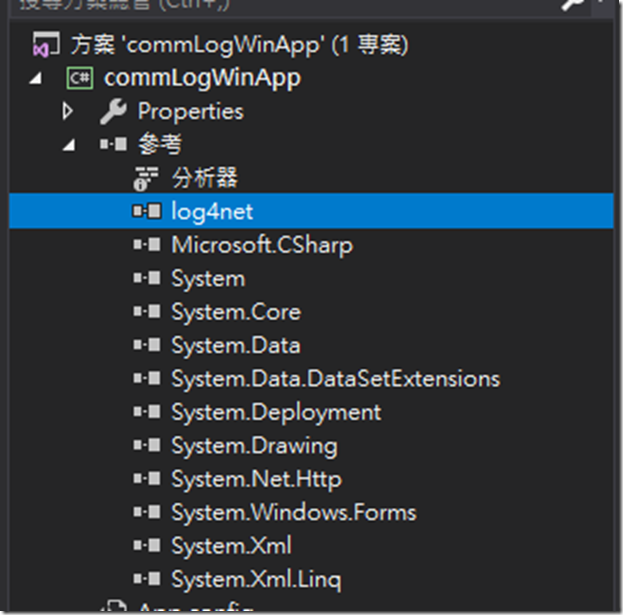Image resolution: width=623 pixels, height=615 pixels.
Task: Expand the Properties node
Action: (68, 111)
